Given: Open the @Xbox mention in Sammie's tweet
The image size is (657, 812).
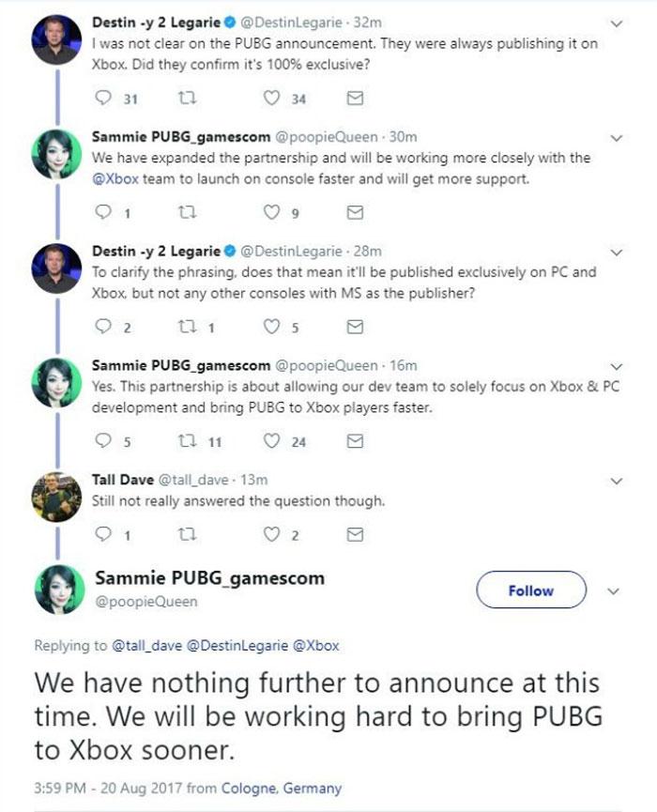Looking at the screenshot, I should point(115,177).
